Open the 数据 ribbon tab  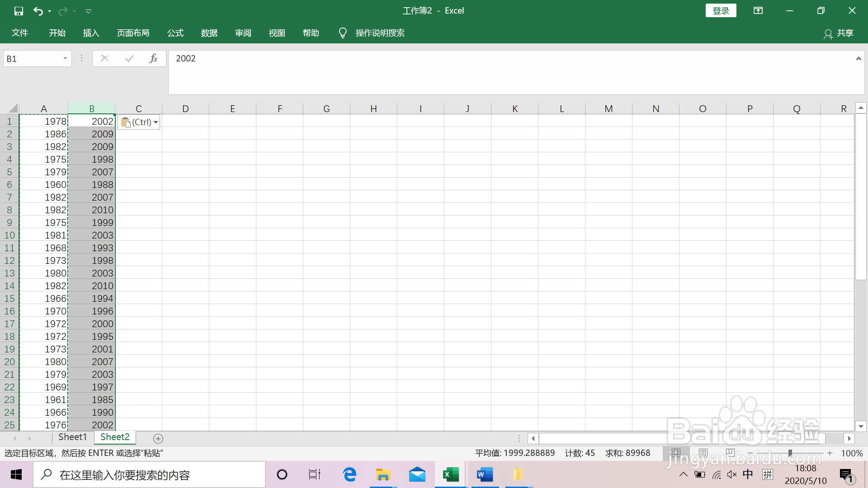[209, 33]
